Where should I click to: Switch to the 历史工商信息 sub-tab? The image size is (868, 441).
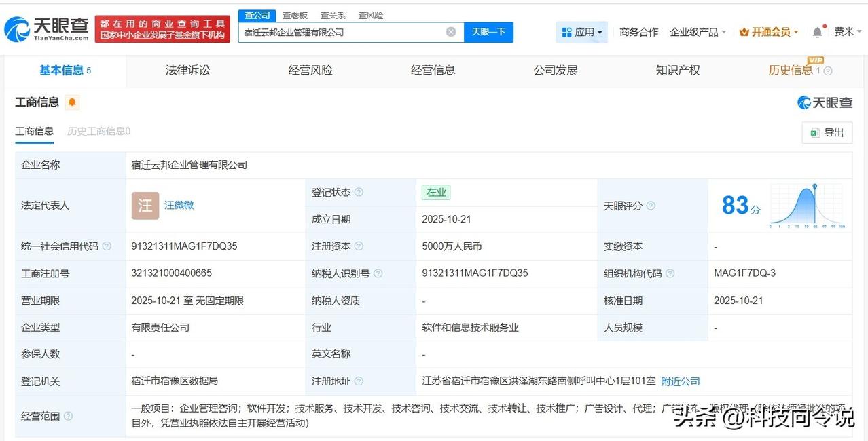(98, 131)
